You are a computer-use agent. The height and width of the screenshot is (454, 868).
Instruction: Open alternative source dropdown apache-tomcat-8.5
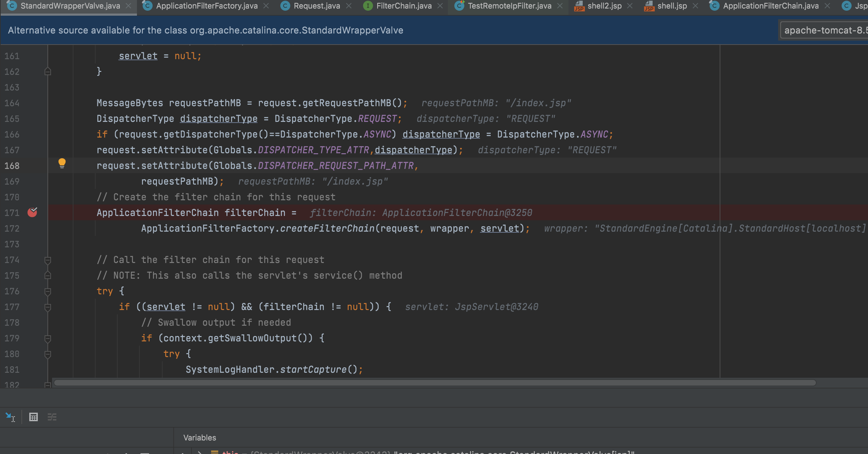click(824, 30)
